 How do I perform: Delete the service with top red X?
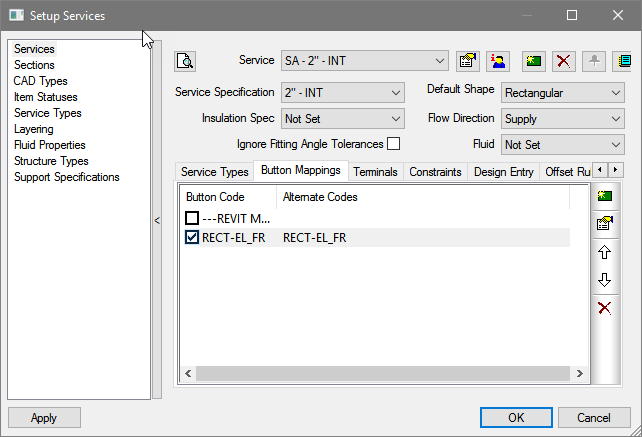[x=564, y=61]
